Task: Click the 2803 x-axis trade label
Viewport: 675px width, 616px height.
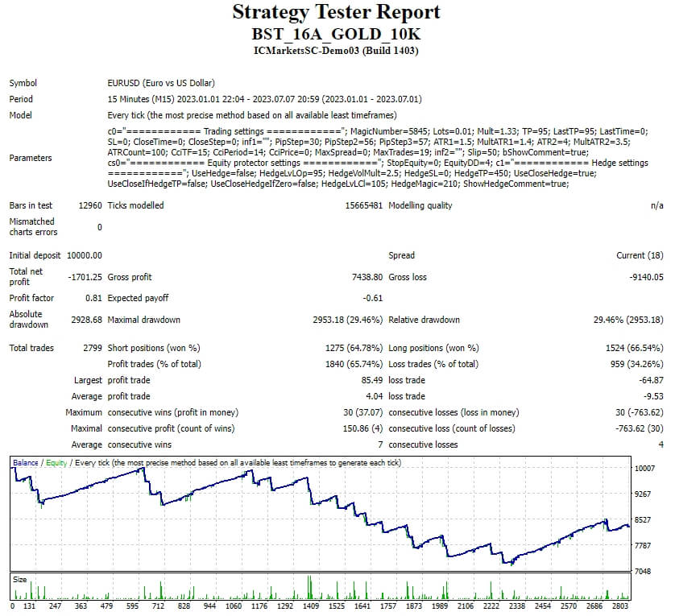Action: pos(619,606)
